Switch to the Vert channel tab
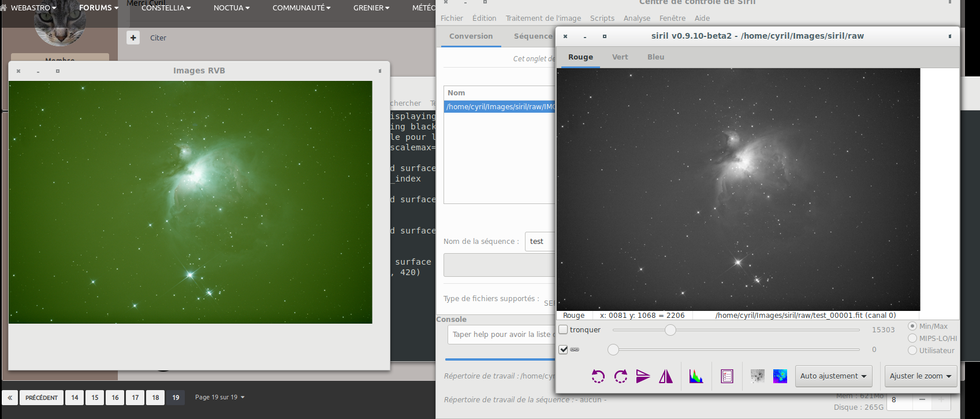Viewport: 980px width, 419px height. coord(620,57)
